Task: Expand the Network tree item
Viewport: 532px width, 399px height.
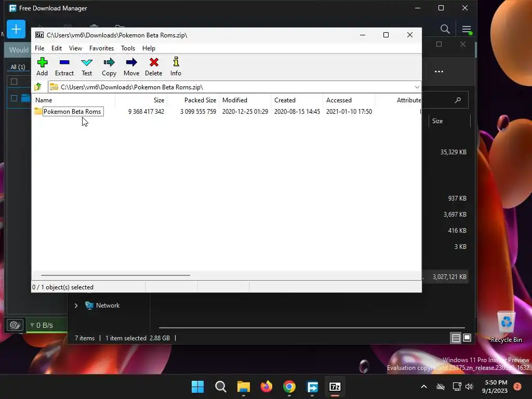Action: [76, 305]
